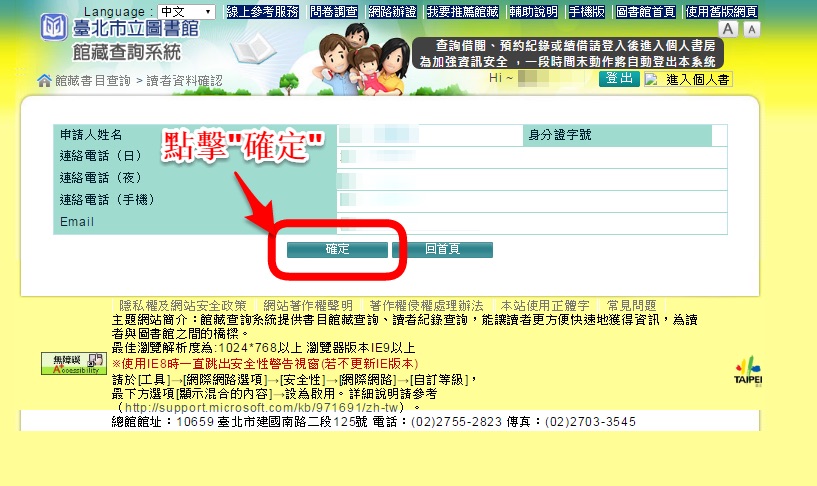Click the smaller font size A icon
This screenshot has width=817, height=486.
click(x=751, y=30)
